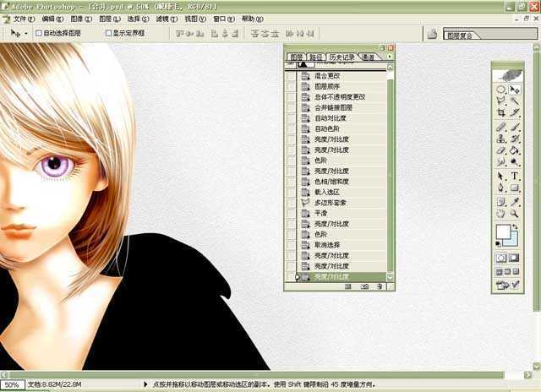Delete current history state trash button
541x392 pixels.
click(x=380, y=286)
